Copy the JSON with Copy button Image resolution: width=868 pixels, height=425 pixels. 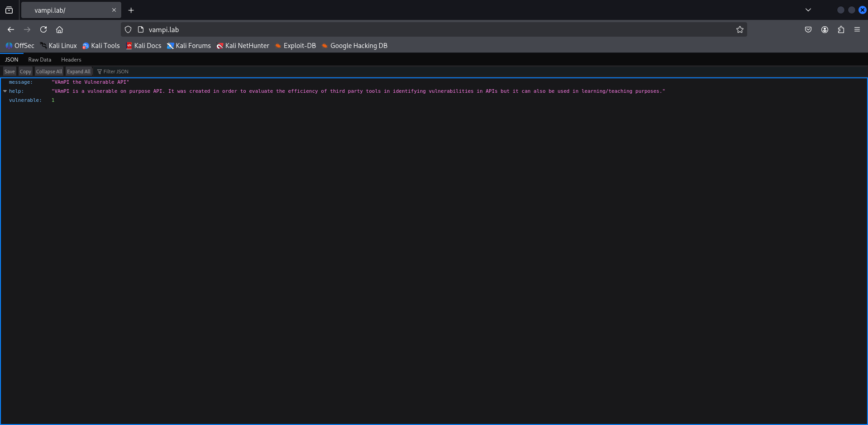point(25,72)
